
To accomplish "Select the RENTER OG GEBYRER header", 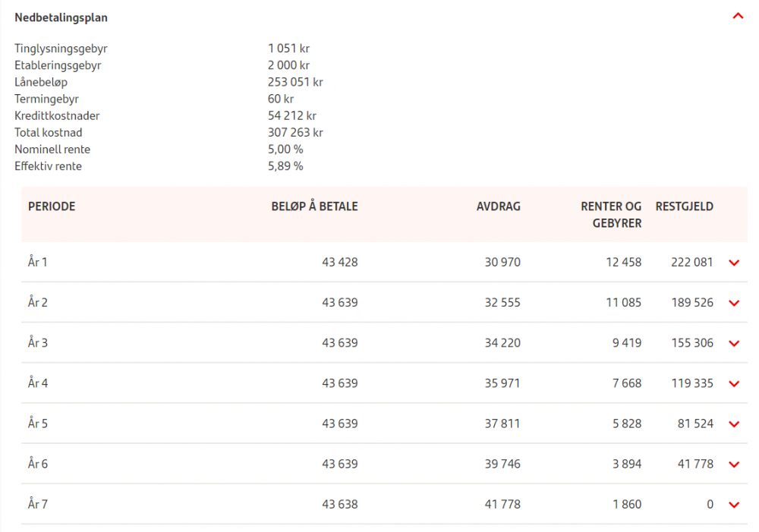I will pos(611,215).
